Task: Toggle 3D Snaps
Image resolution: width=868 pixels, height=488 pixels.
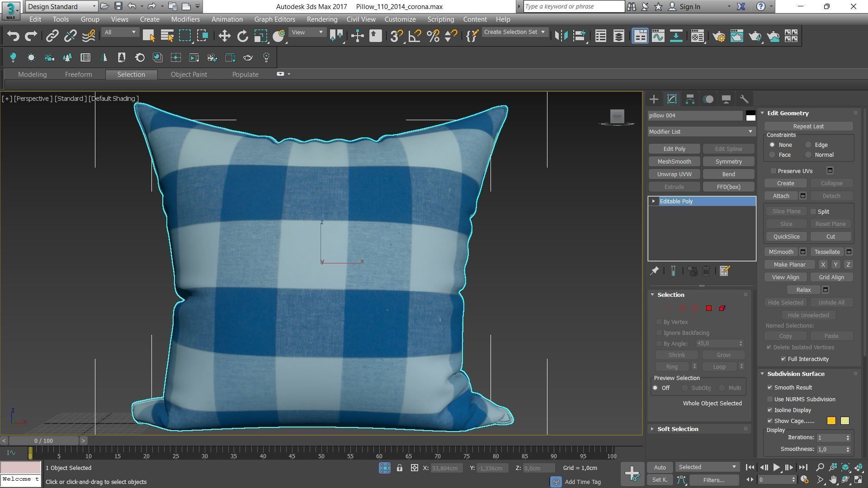Action: (x=396, y=36)
